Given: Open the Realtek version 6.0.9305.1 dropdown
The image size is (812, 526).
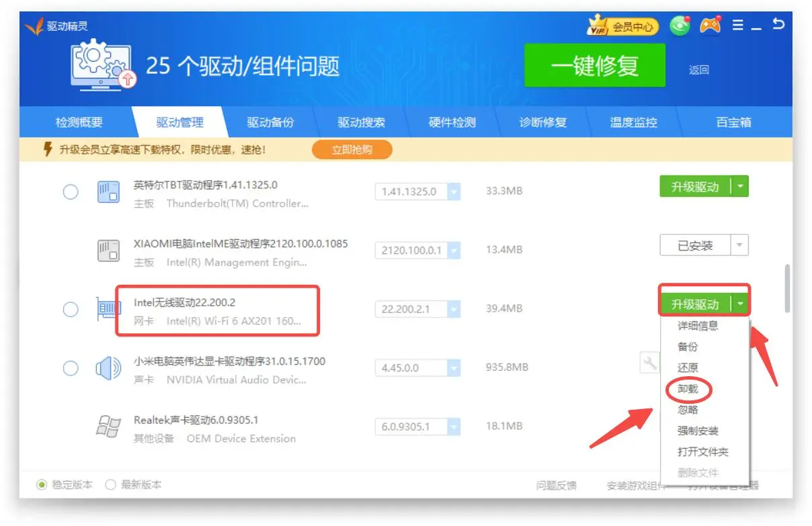Looking at the screenshot, I should pyautogui.click(x=454, y=427).
